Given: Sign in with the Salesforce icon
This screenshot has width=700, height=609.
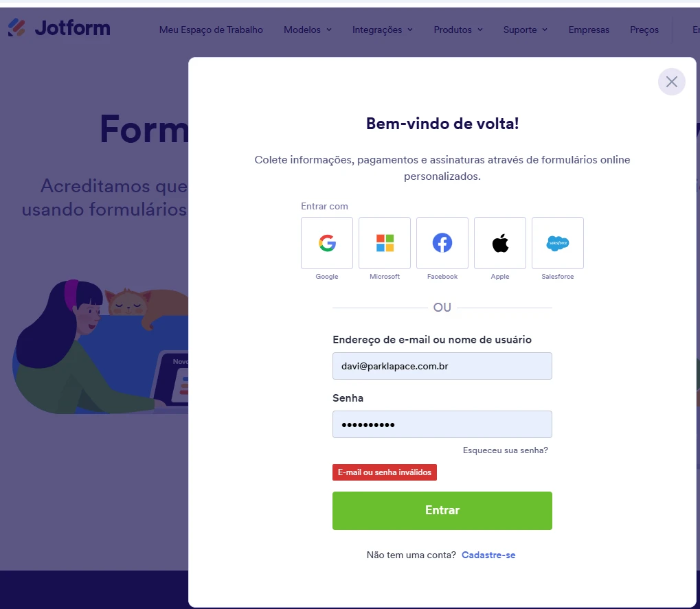Looking at the screenshot, I should coord(557,242).
